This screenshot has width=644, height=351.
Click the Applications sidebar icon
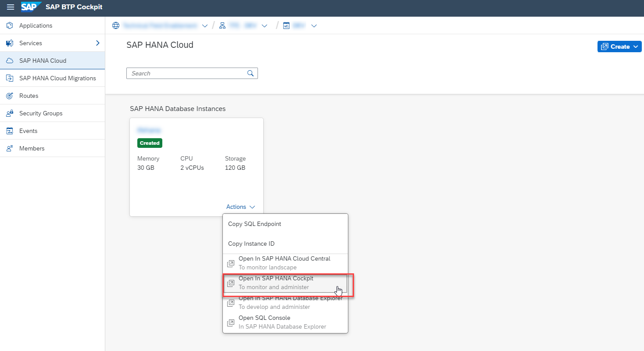[x=10, y=25]
